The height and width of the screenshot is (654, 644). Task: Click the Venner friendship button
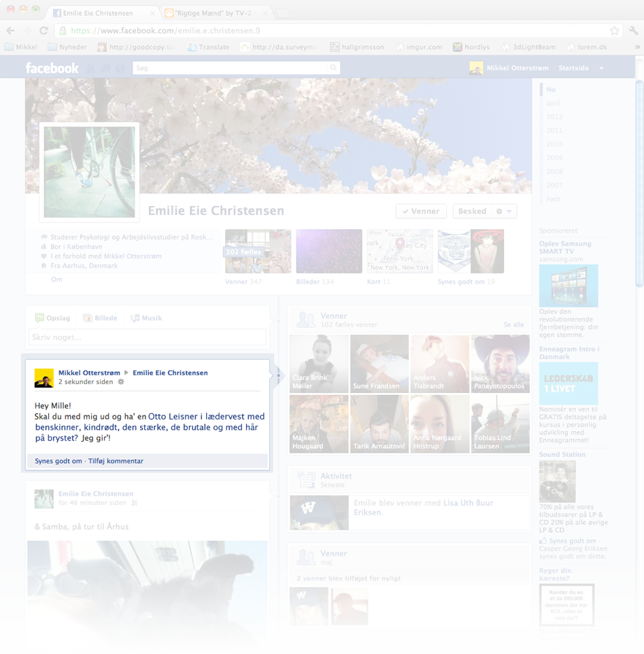coord(421,211)
